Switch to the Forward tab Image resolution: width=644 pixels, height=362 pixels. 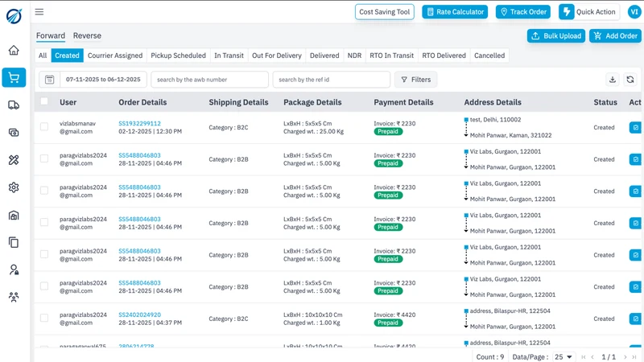click(x=51, y=35)
